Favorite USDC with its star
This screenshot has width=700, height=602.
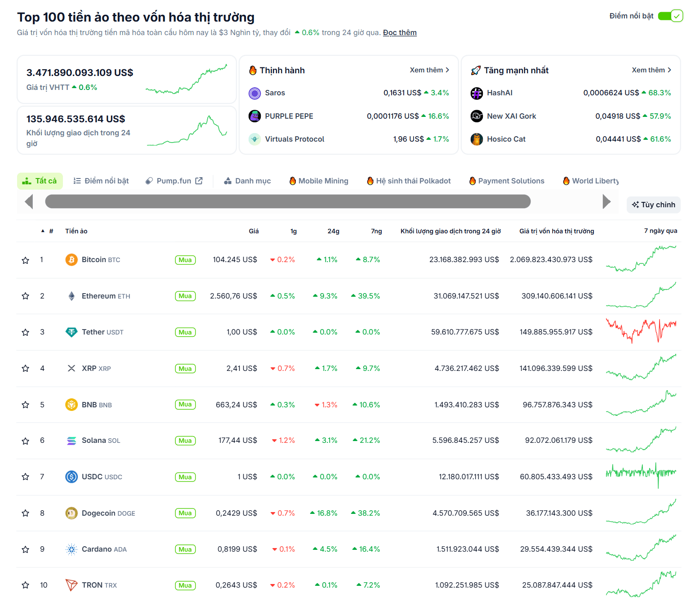coord(26,477)
